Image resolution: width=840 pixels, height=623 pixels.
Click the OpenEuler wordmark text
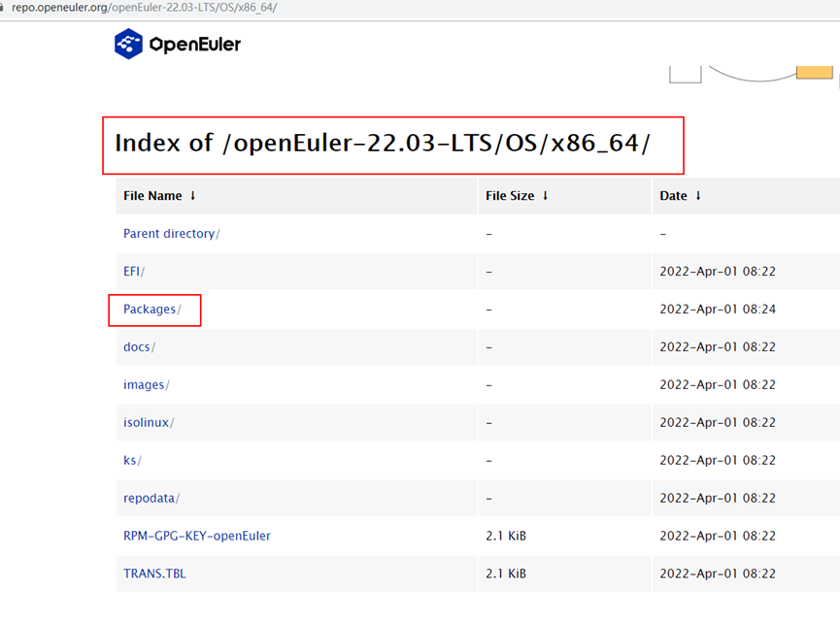(x=195, y=45)
